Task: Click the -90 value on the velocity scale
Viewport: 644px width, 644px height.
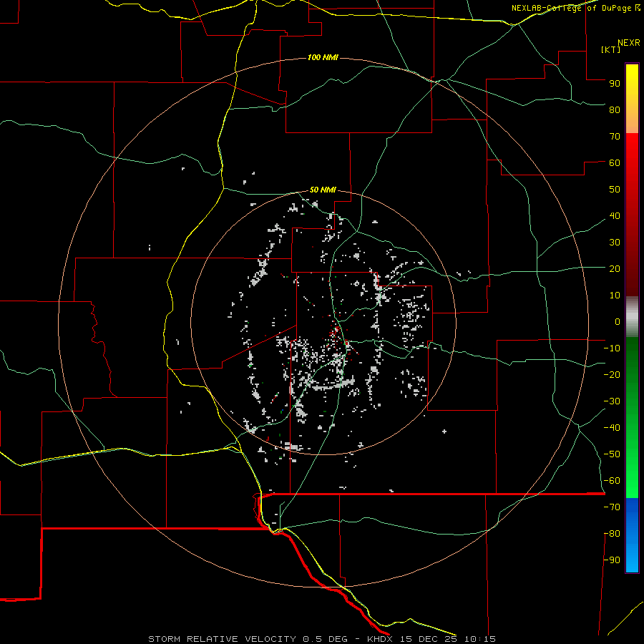Action: [x=612, y=560]
